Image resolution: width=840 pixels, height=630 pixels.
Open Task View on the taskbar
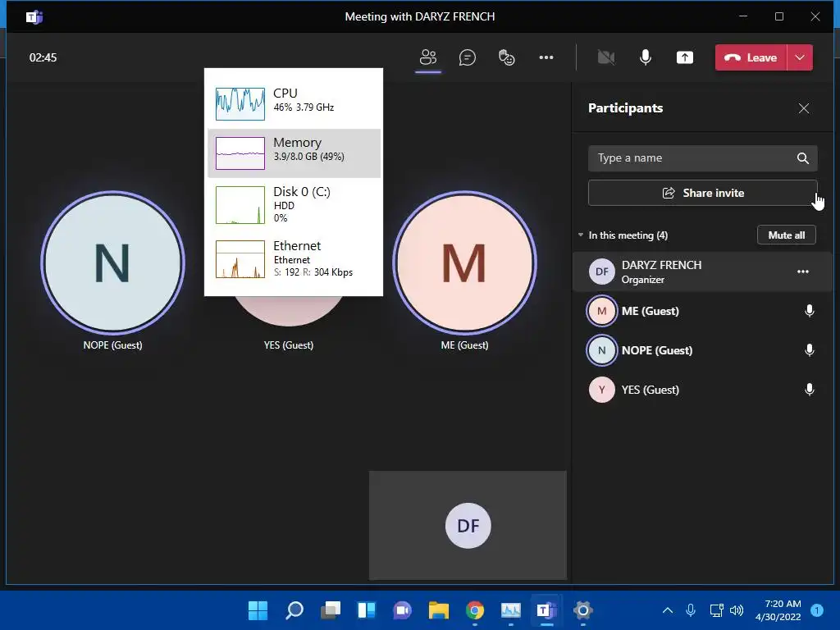point(331,610)
